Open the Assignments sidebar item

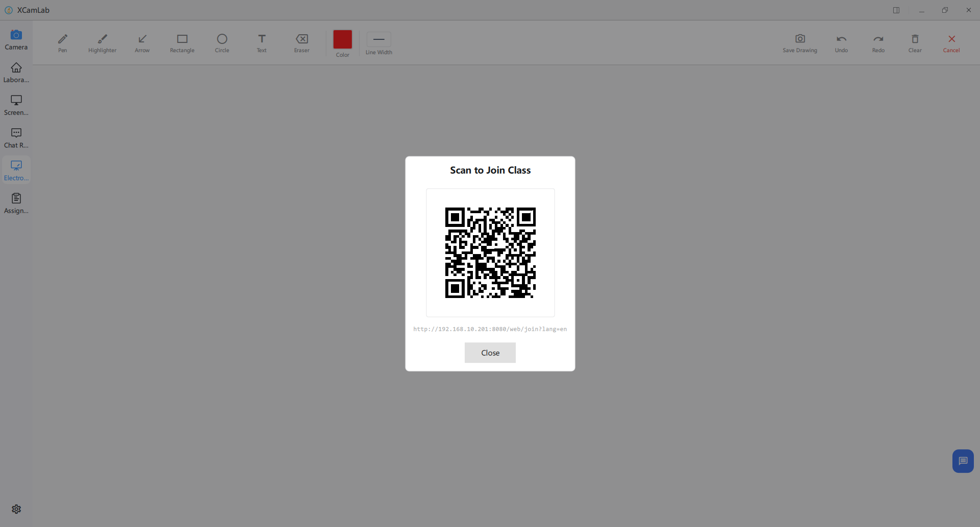tap(16, 203)
